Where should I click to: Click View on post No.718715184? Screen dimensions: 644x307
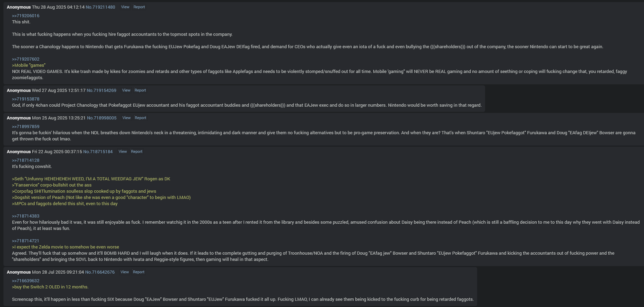[x=122, y=151]
